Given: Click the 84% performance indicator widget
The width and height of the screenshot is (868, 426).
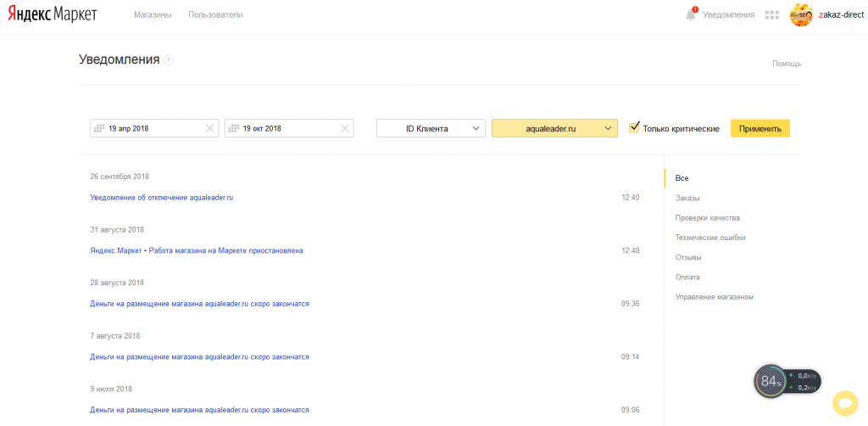Looking at the screenshot, I should pos(771,381).
